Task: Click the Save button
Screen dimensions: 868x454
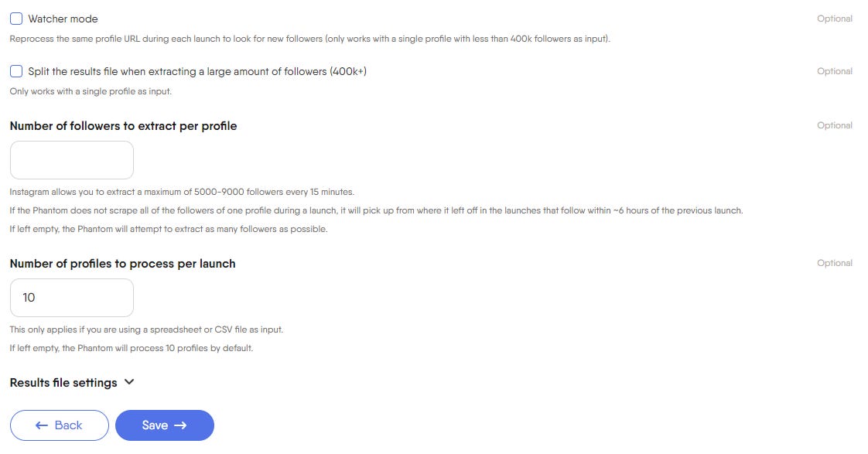Action: coord(165,425)
